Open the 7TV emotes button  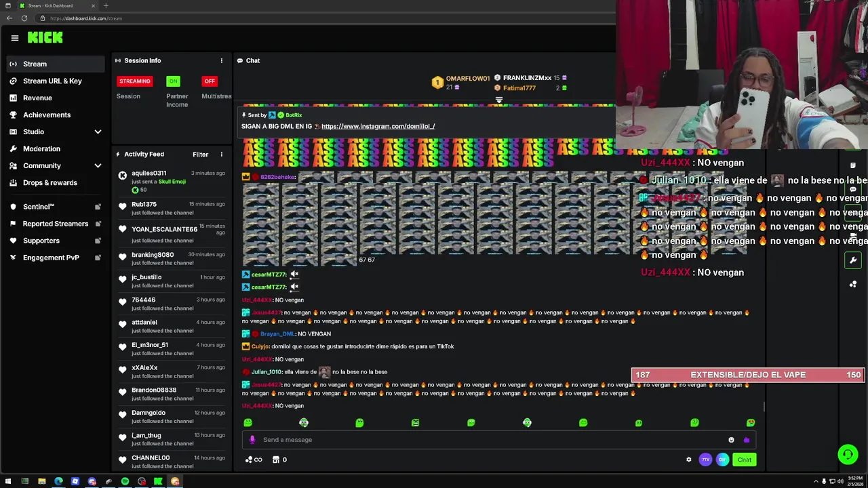(x=705, y=460)
